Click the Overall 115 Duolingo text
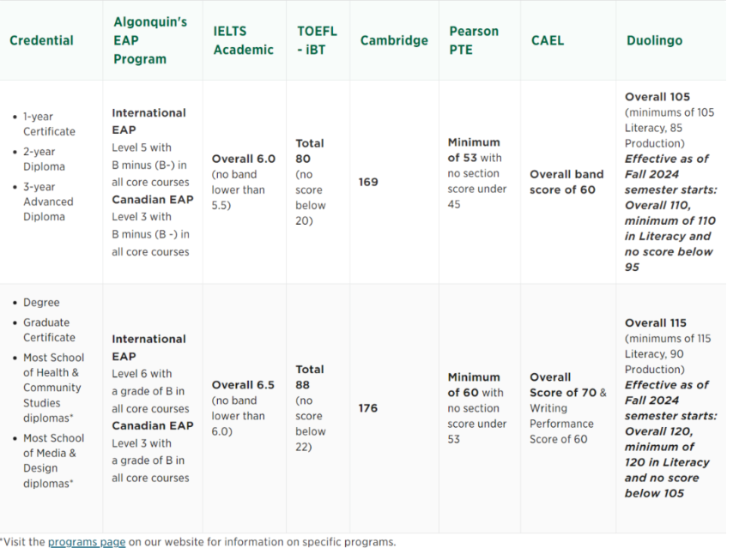The image size is (733, 560). (x=656, y=323)
